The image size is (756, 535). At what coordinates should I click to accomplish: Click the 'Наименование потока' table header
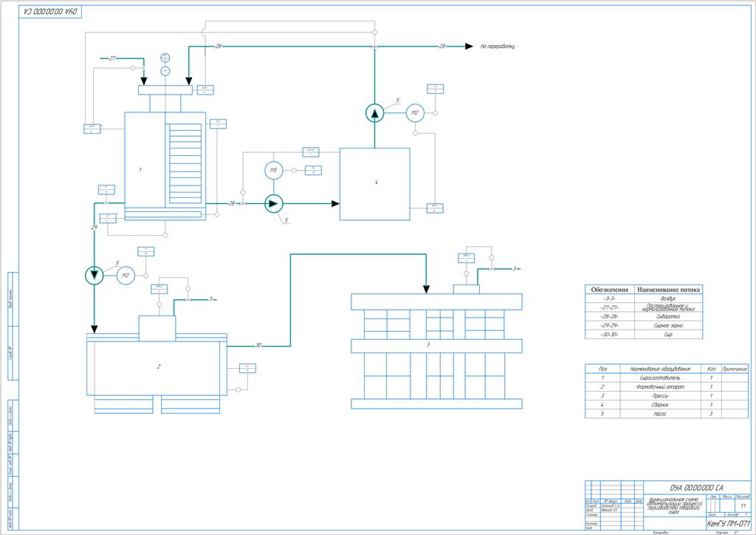[668, 290]
